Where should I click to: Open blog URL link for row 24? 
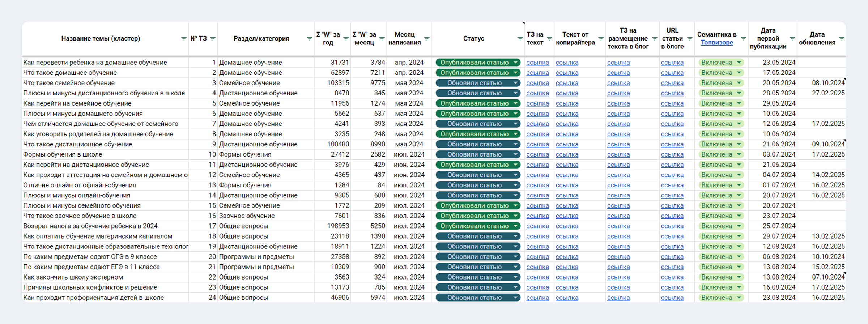click(672, 298)
